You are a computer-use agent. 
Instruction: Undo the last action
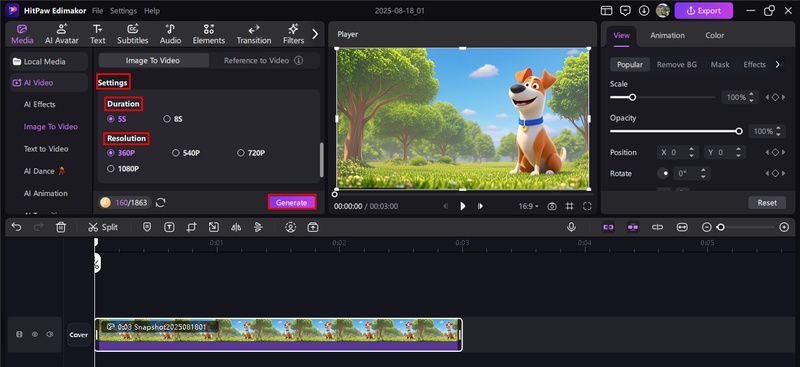pos(16,227)
